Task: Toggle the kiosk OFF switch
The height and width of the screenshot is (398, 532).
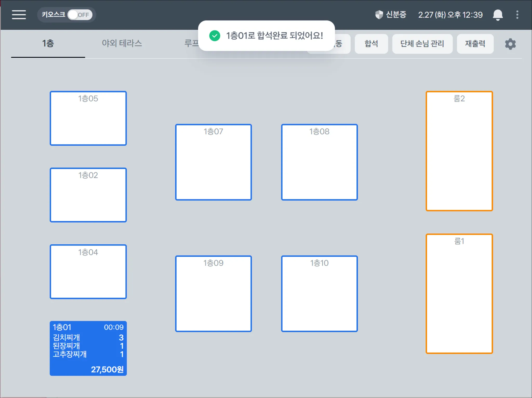Action: [80, 15]
